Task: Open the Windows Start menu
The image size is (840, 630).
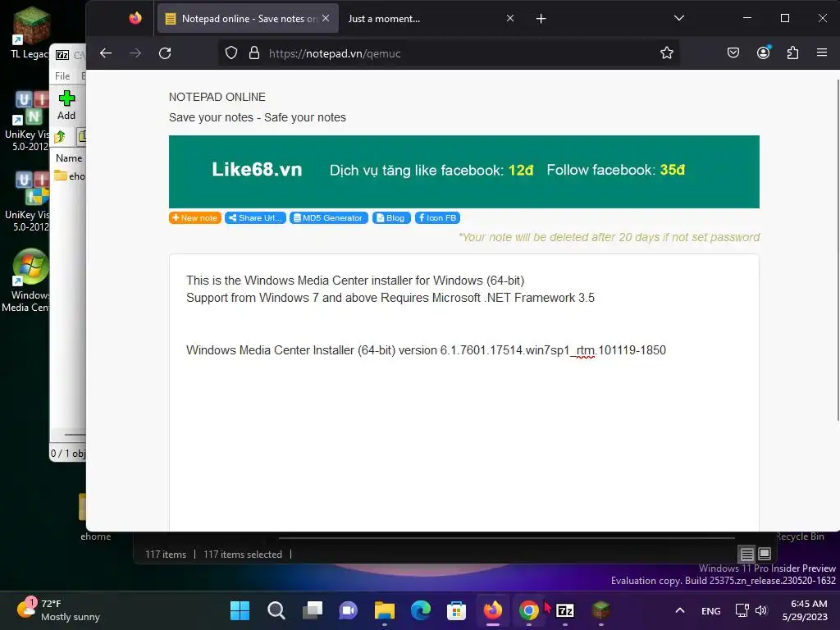Action: click(x=240, y=610)
